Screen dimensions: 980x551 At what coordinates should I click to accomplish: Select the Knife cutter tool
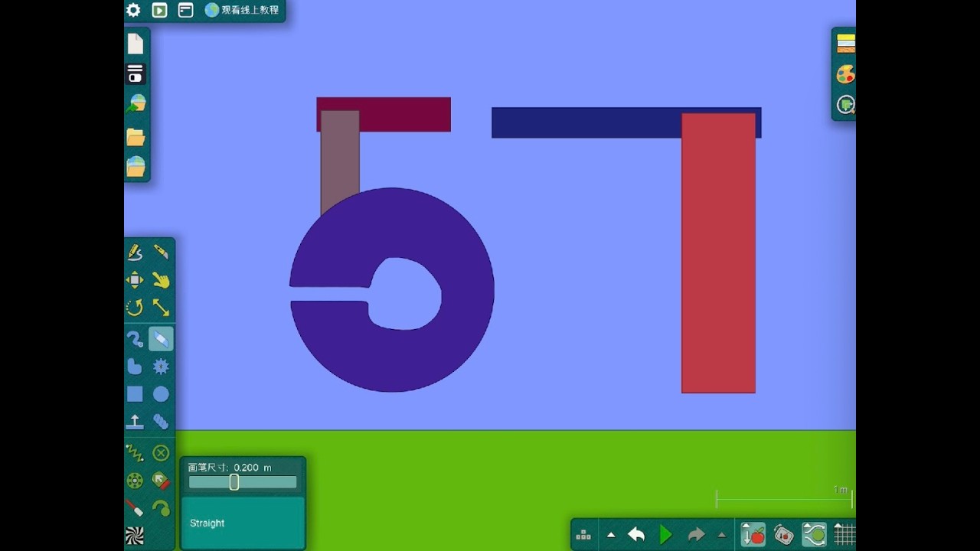[x=161, y=252]
